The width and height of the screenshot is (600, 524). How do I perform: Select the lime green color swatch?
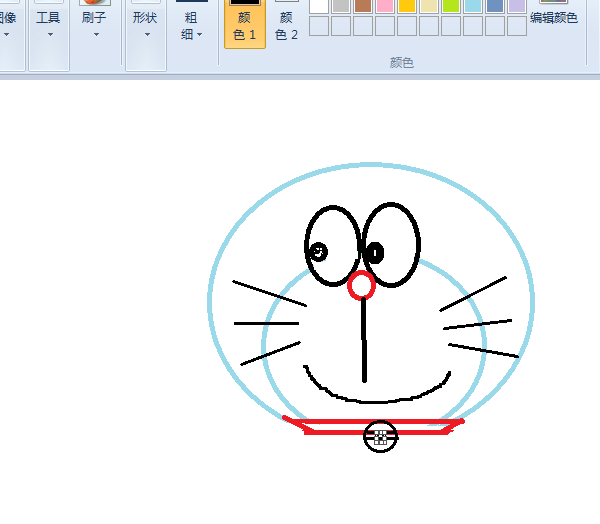coord(451,5)
